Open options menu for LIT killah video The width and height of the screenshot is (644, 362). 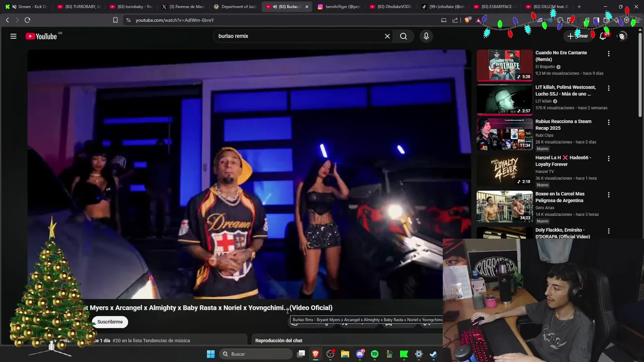609,88
